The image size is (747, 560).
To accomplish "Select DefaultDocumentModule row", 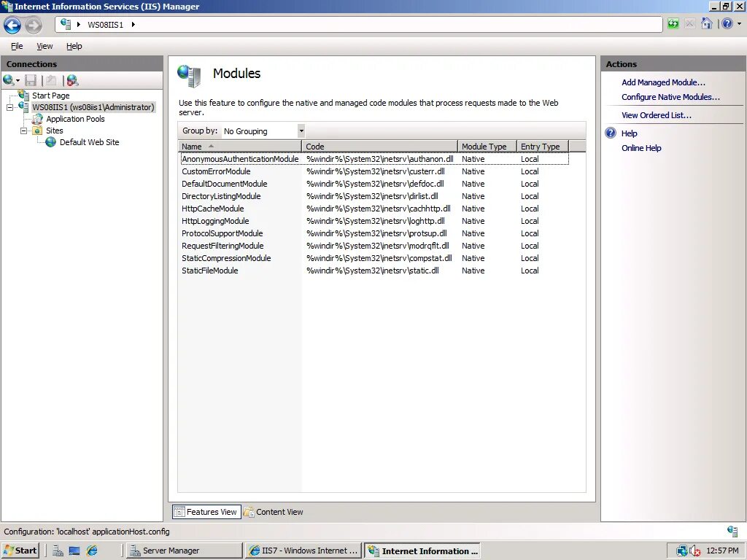I will point(374,184).
